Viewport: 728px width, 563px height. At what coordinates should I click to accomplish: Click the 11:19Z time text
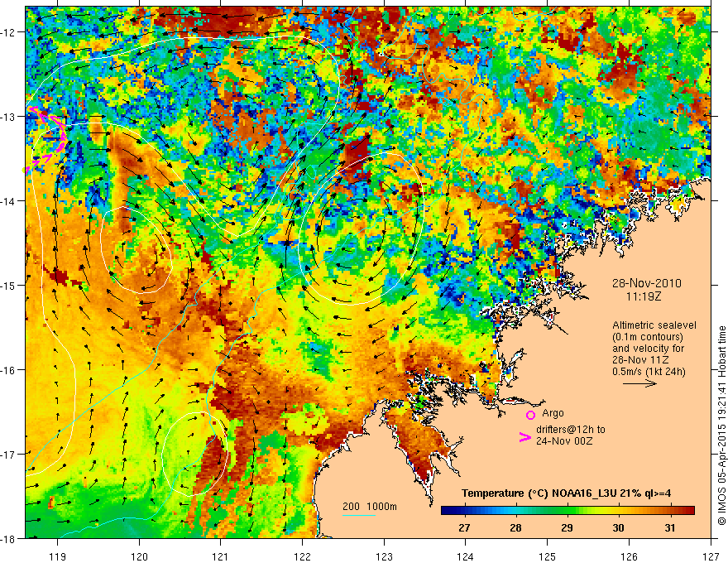point(643,296)
